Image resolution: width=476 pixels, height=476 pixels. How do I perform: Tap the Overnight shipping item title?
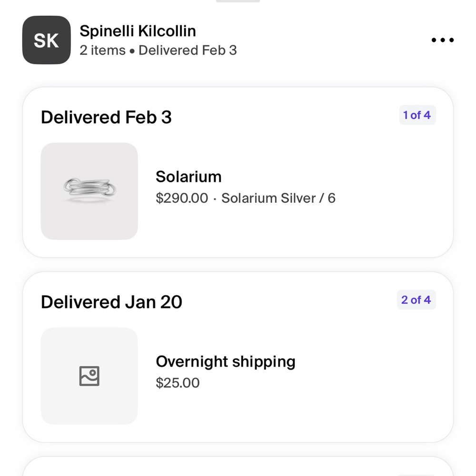click(x=226, y=362)
